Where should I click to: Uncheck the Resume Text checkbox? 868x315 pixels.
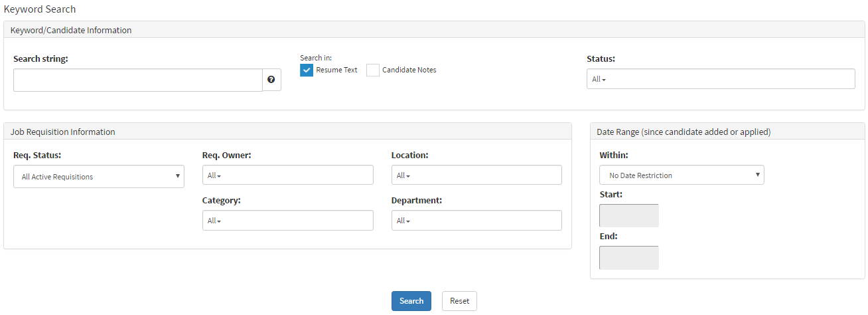307,70
